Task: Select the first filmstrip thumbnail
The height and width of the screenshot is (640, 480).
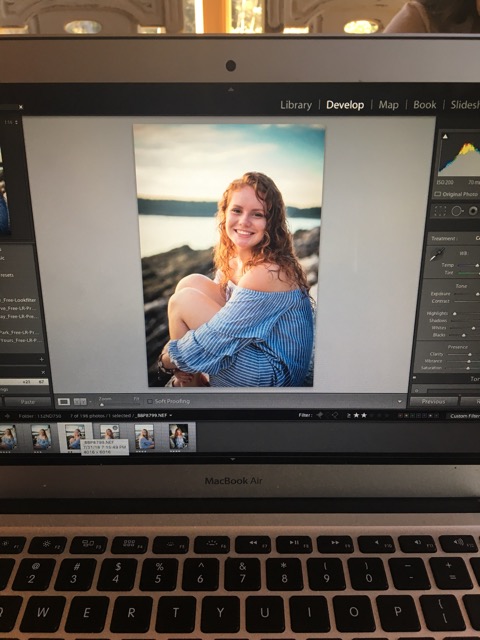Action: tap(8, 437)
